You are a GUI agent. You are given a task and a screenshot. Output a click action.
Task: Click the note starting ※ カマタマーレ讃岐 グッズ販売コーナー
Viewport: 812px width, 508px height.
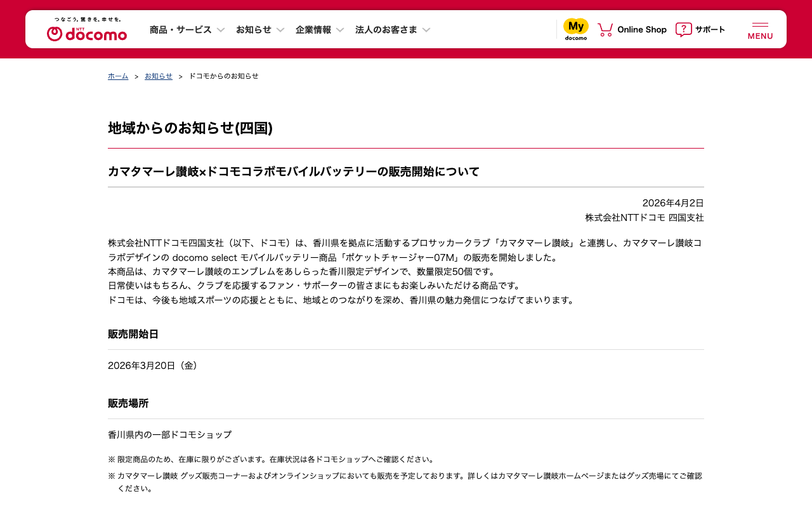coord(405,482)
